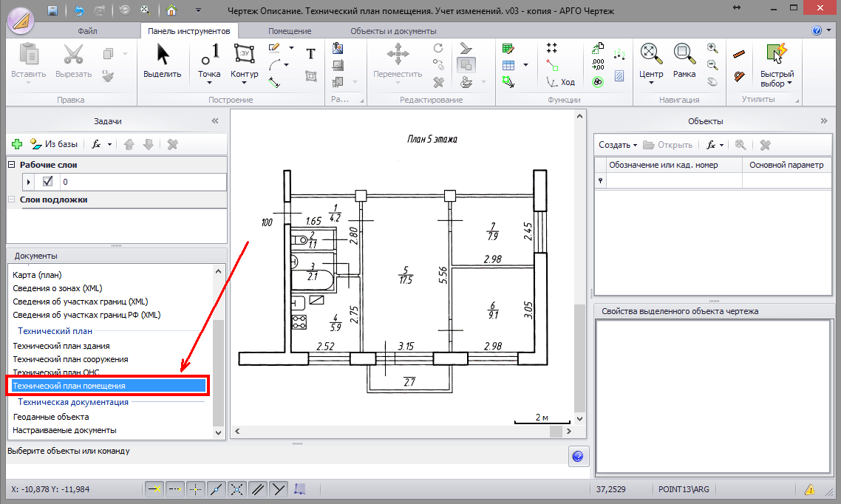Open the Файл tab
Viewport: 841px width, 504px height.
[x=87, y=31]
